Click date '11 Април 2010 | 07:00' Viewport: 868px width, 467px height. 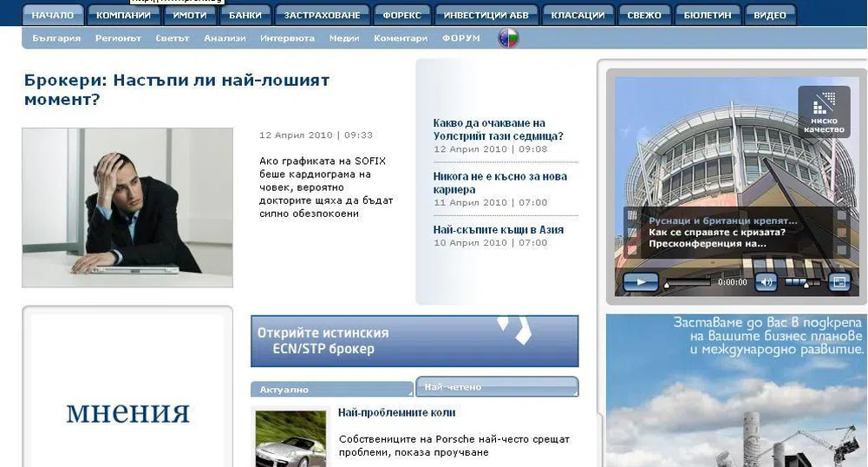[x=491, y=203]
